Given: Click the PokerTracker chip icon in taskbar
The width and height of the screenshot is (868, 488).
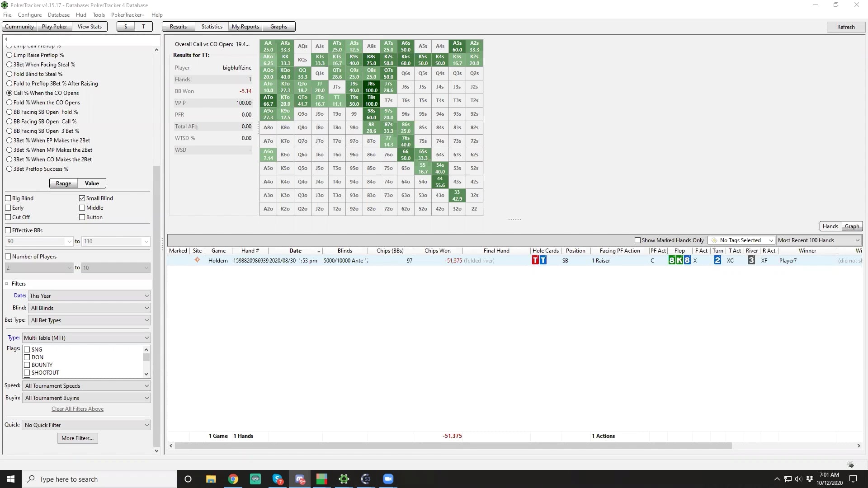Looking at the screenshot, I should pyautogui.click(x=344, y=479).
